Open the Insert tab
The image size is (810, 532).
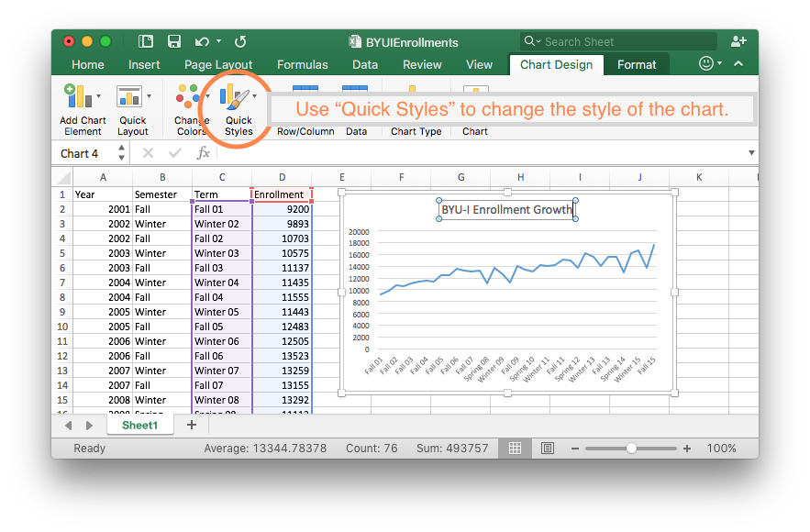[144, 64]
